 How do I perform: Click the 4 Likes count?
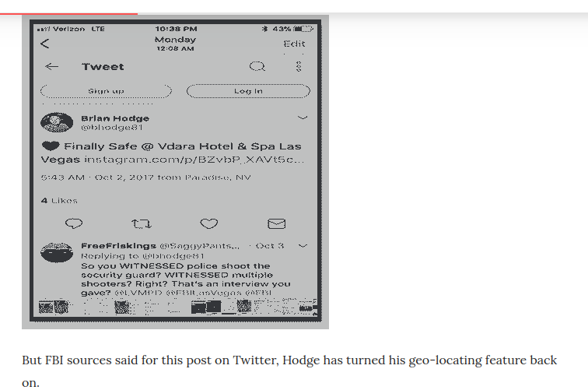point(59,200)
